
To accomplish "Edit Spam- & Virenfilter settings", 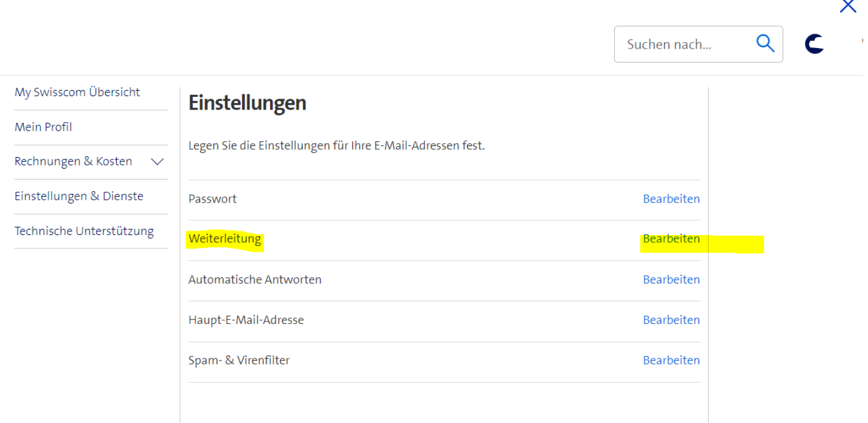I will [671, 360].
